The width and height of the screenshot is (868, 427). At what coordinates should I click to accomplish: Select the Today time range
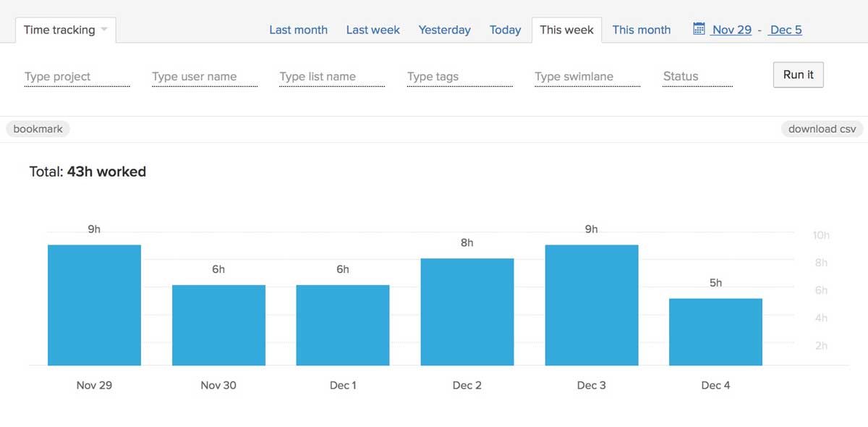(x=505, y=30)
